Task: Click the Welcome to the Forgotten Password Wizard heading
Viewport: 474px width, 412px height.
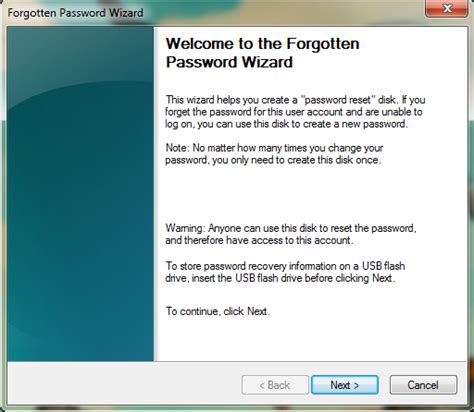Action: pos(262,53)
